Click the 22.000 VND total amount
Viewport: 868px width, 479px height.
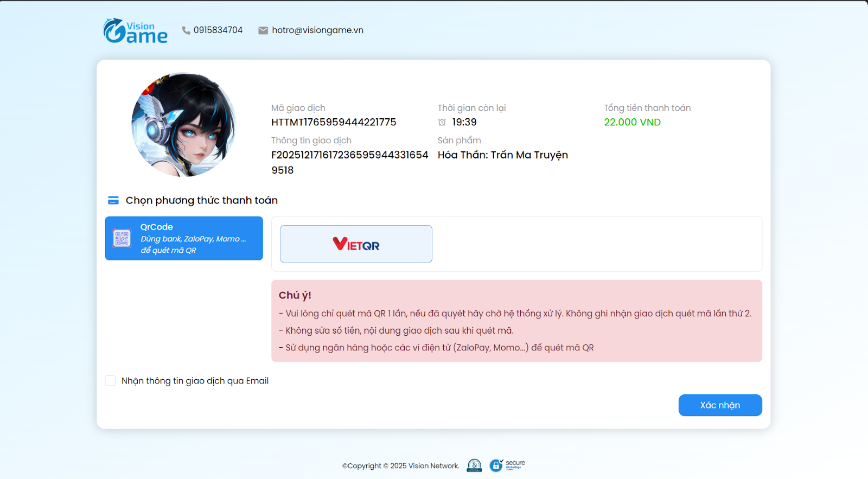click(632, 123)
